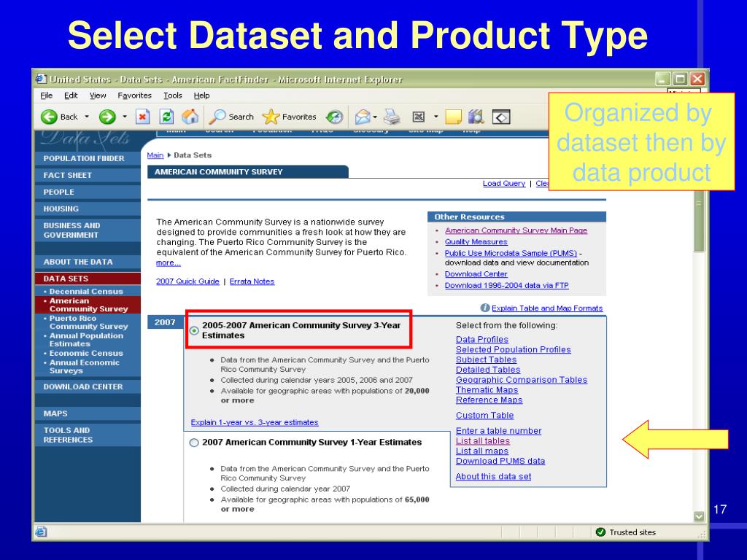Choose Annual Population Estimates data set
This screenshot has width=747, height=560.
[x=86, y=340]
